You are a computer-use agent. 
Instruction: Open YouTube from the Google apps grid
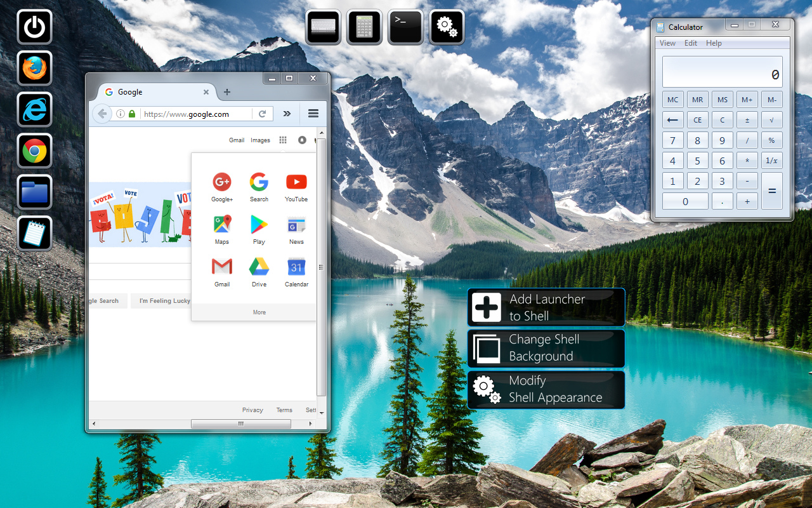[296, 182]
